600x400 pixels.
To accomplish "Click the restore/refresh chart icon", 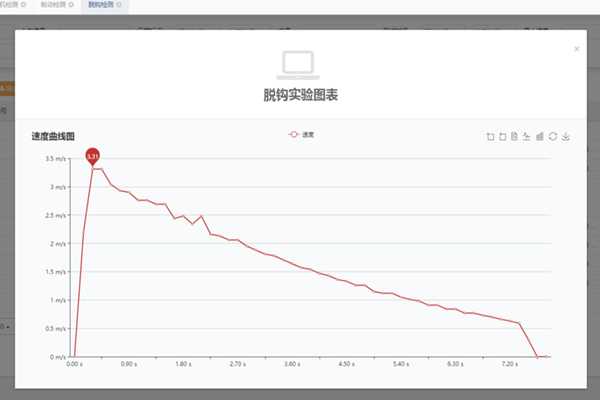I will coord(553,136).
